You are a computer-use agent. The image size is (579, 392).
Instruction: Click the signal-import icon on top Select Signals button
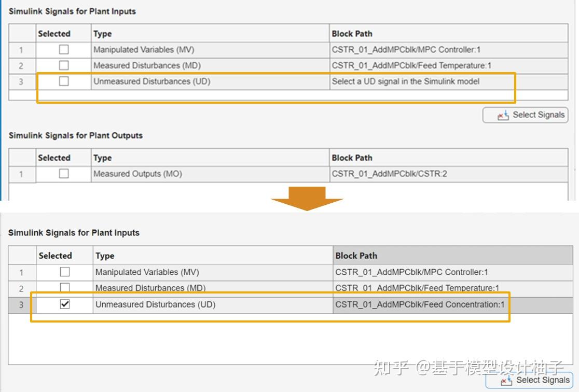pos(502,115)
